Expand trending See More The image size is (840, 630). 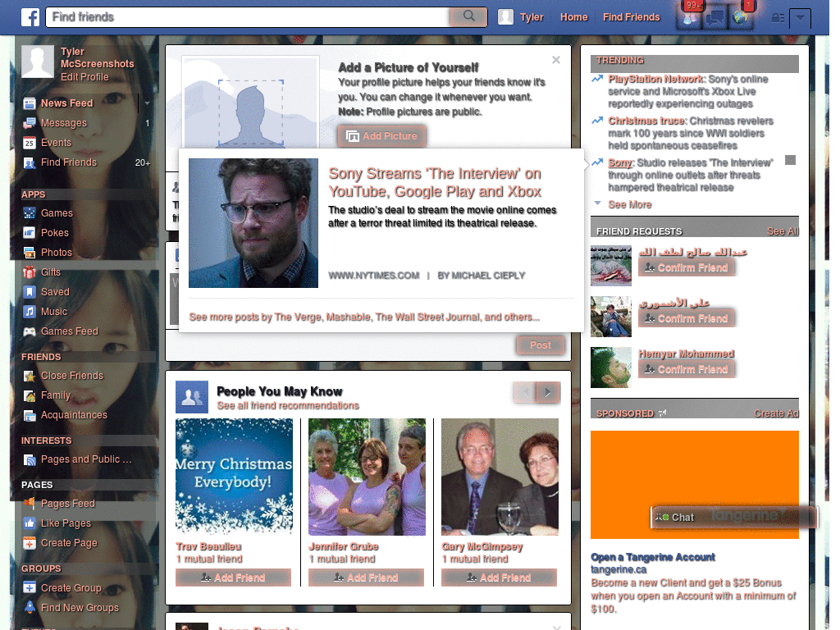point(629,204)
